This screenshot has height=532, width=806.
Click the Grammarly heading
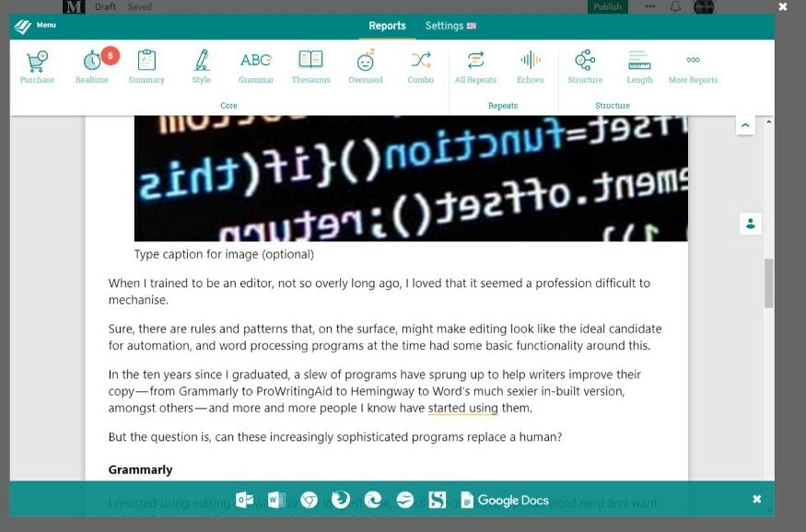(140, 469)
